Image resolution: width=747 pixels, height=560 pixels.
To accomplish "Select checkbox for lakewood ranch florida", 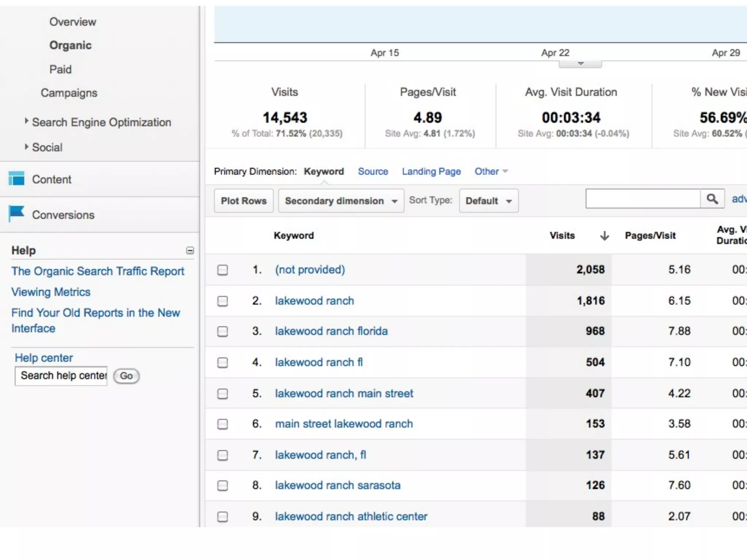I will (x=222, y=331).
